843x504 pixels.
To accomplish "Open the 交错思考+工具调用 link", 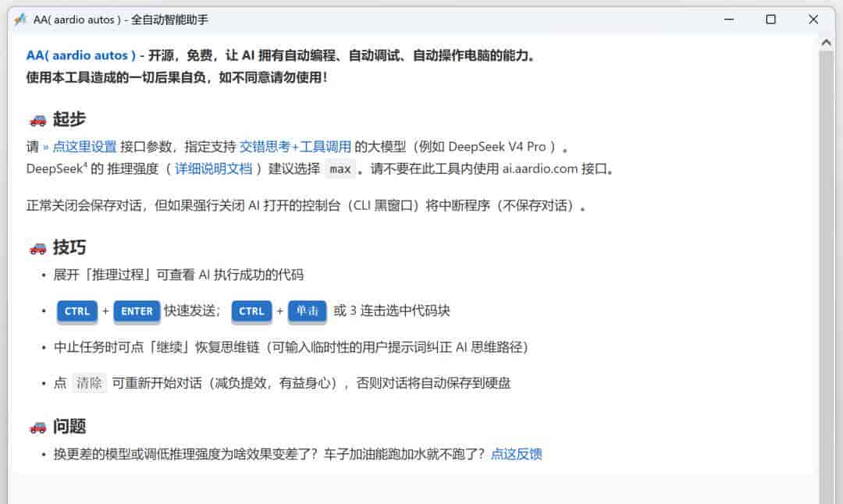I will tap(295, 147).
